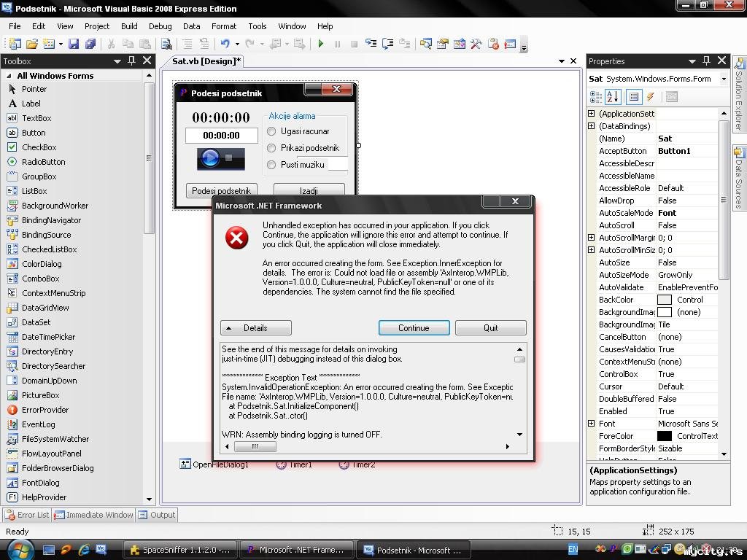The image size is (747, 560).
Task: Click the ForeColor ControlText black swatch
Action: coord(664,436)
